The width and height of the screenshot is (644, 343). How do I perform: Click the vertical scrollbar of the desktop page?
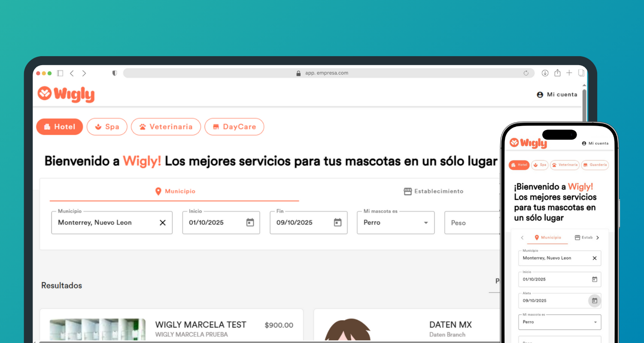point(584,103)
